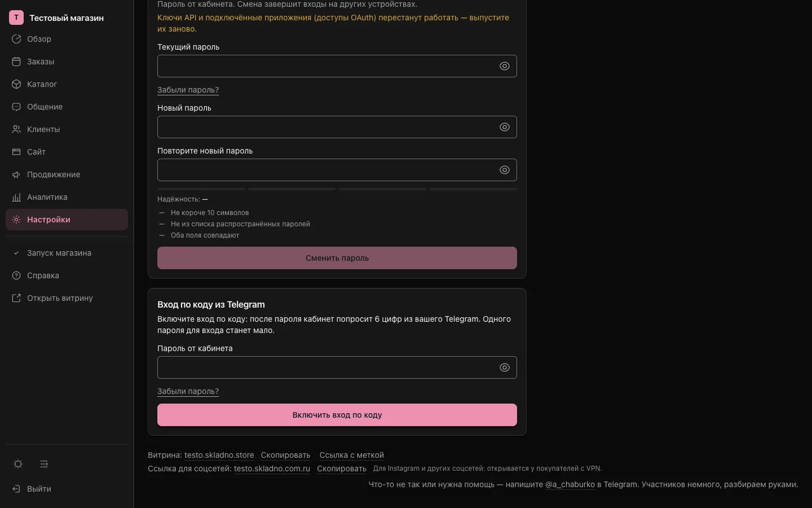812x508 pixels.
Task: Reveal the Новый пароль field contents
Action: pos(505,127)
